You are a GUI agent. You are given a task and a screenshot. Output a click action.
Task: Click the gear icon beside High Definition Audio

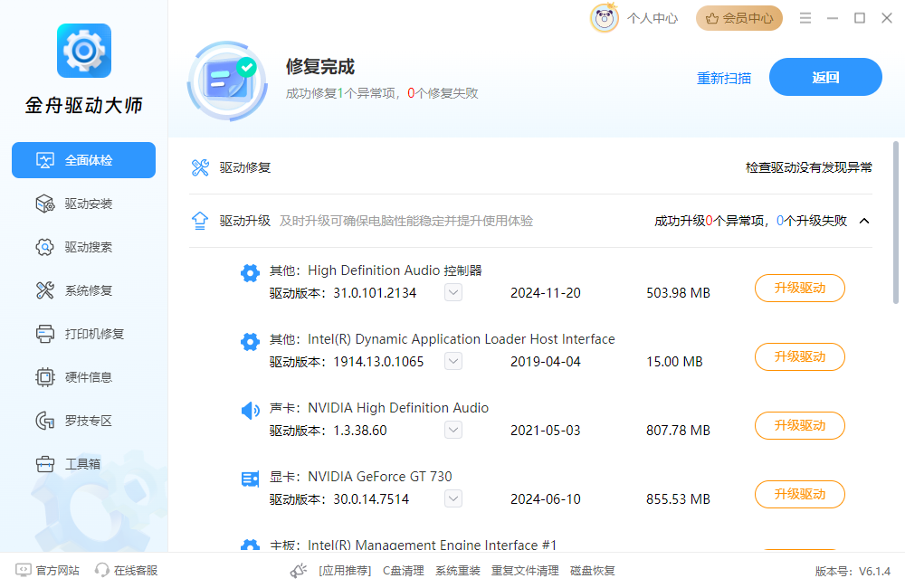(x=250, y=272)
